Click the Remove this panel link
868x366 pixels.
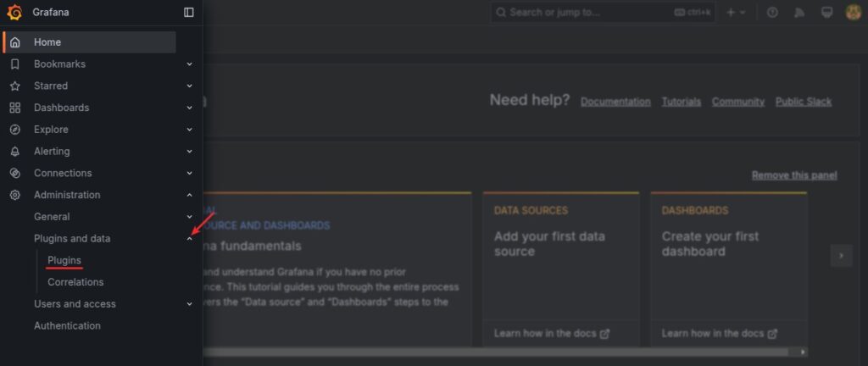pyautogui.click(x=794, y=175)
